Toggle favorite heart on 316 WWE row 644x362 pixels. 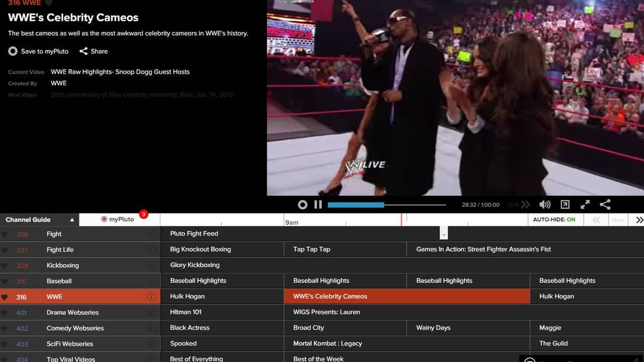tap(5, 297)
